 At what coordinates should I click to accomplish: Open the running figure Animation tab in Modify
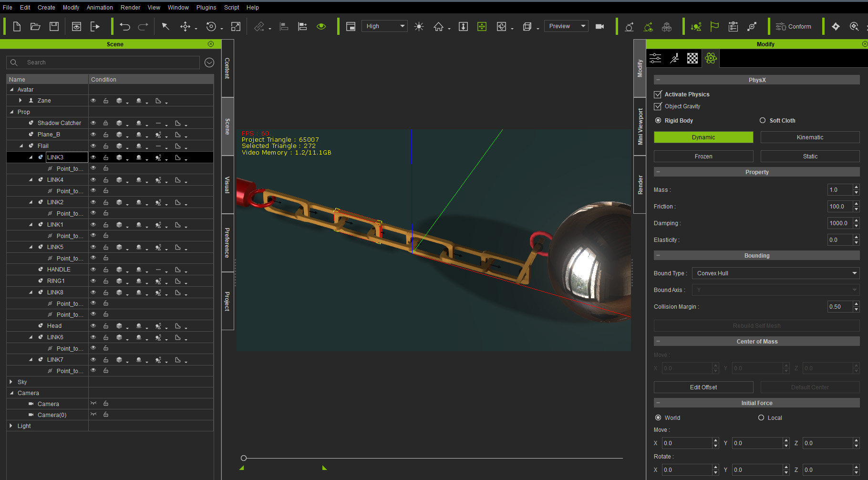(674, 58)
